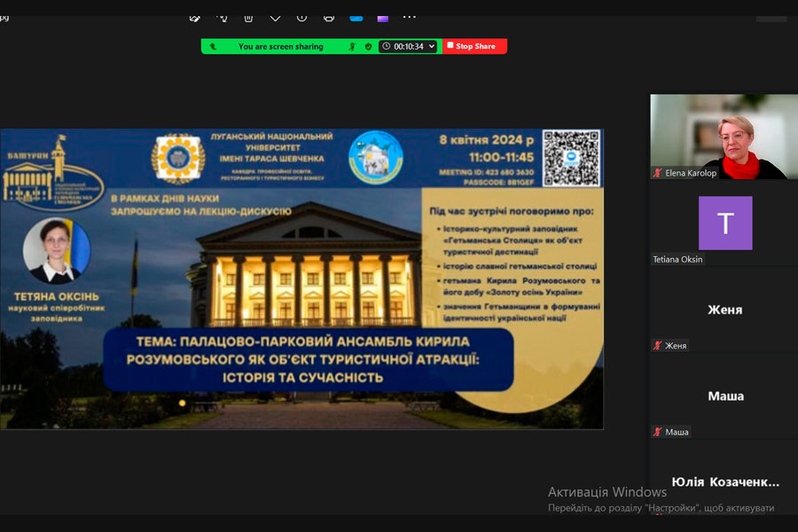Click the "В РАМКАХ ДНІВ НАУКИ" line on slide

(165, 198)
